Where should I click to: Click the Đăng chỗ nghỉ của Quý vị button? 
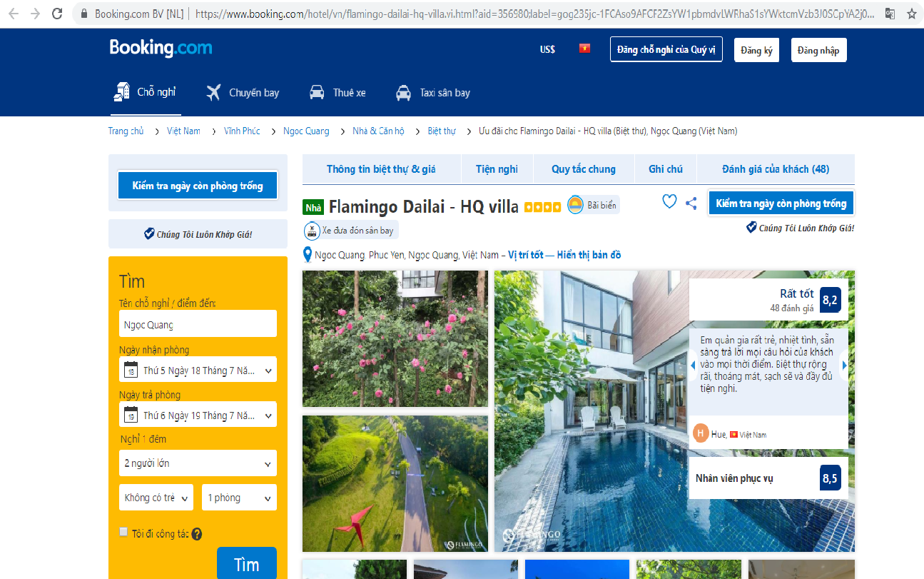(x=666, y=50)
